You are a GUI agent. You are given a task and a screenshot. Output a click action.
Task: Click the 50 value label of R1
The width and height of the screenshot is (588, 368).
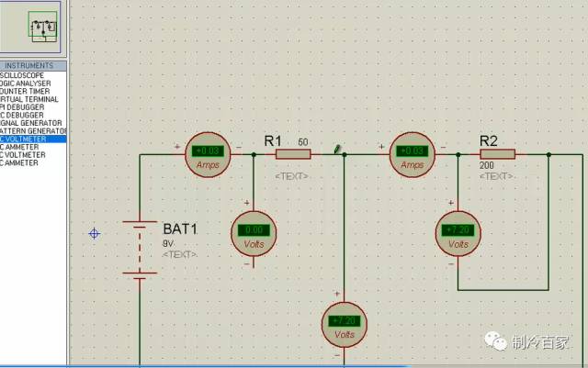coord(303,142)
